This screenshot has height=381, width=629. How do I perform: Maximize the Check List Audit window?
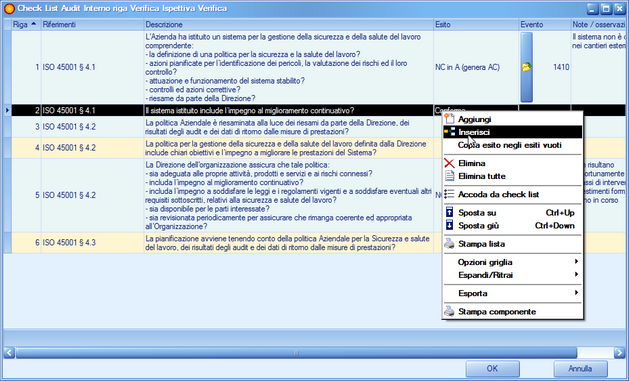(606, 8)
